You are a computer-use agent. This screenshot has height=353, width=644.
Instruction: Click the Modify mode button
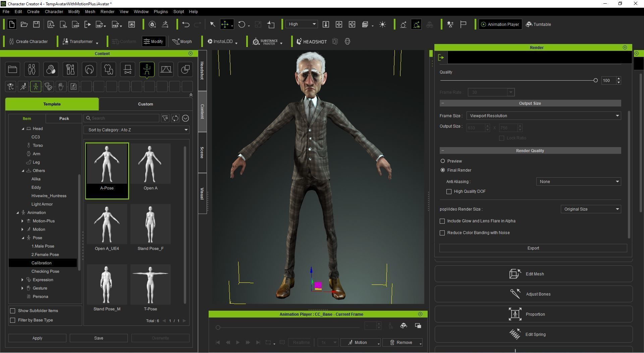154,42
